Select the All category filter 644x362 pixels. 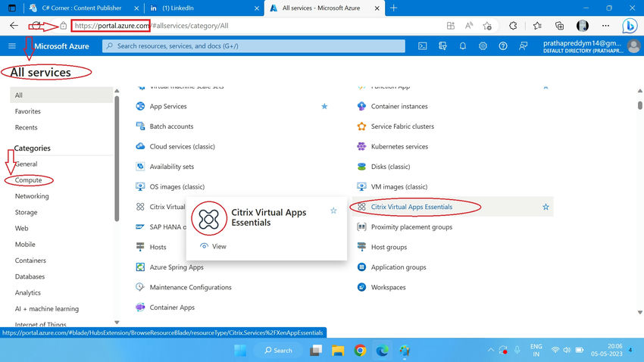point(61,95)
